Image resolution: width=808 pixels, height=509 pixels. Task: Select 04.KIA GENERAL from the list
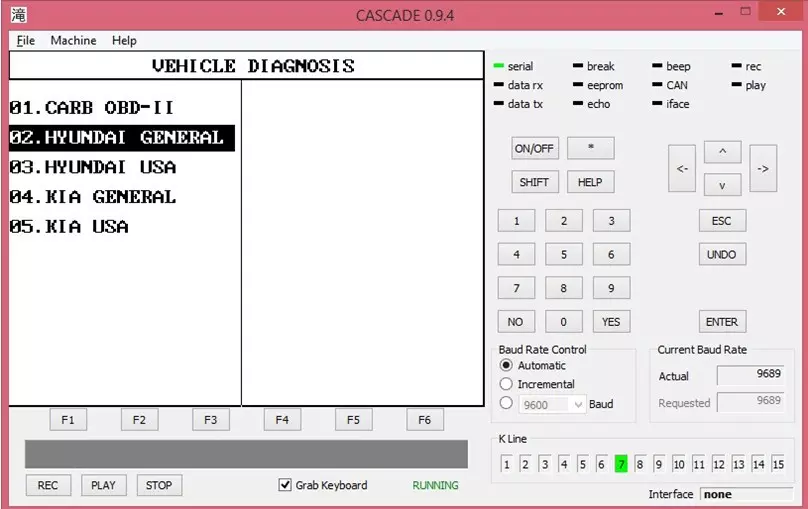[93, 197]
